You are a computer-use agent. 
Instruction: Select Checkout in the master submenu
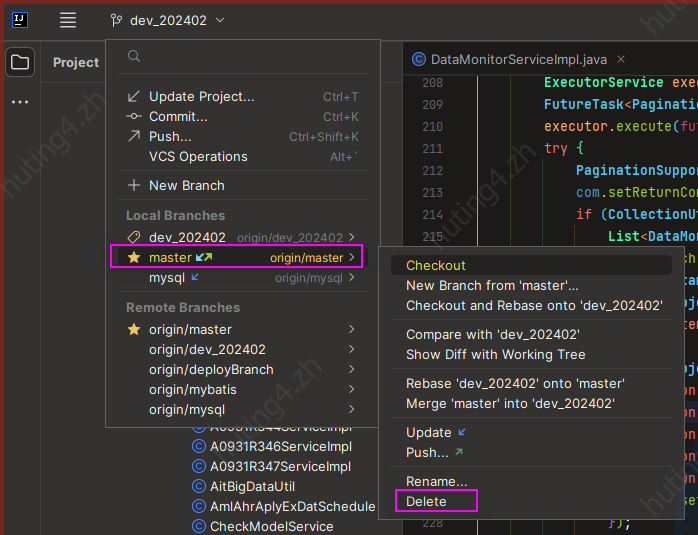pos(531,265)
